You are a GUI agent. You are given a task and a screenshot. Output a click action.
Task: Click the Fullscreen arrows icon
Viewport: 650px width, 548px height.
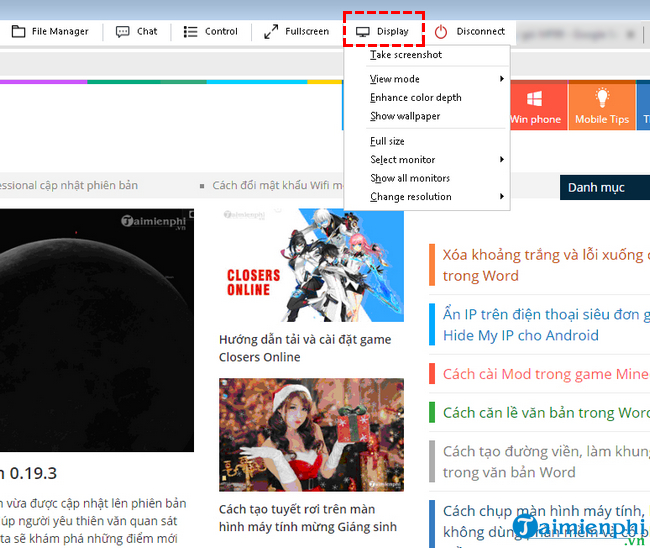pyautogui.click(x=271, y=32)
